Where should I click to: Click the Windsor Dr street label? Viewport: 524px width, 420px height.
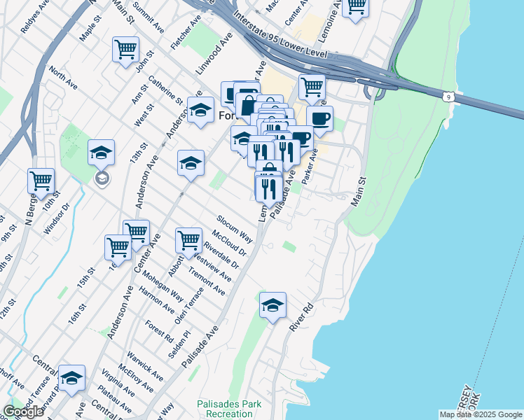tap(56, 218)
